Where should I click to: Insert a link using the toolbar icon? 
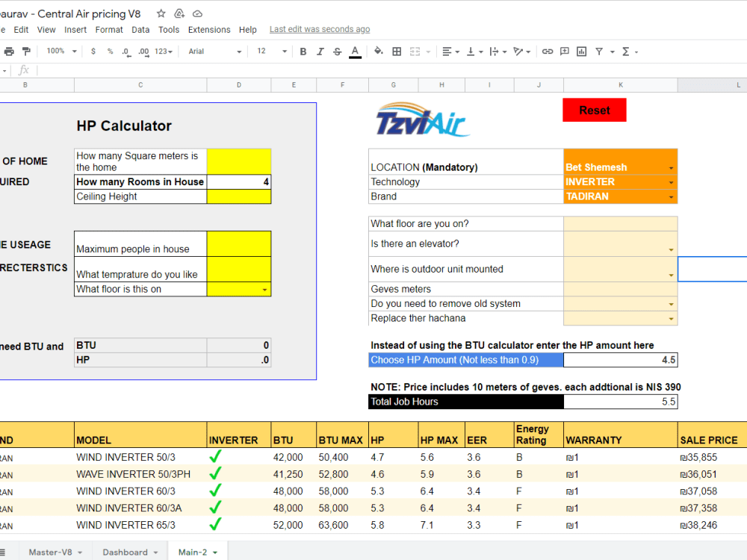[548, 51]
